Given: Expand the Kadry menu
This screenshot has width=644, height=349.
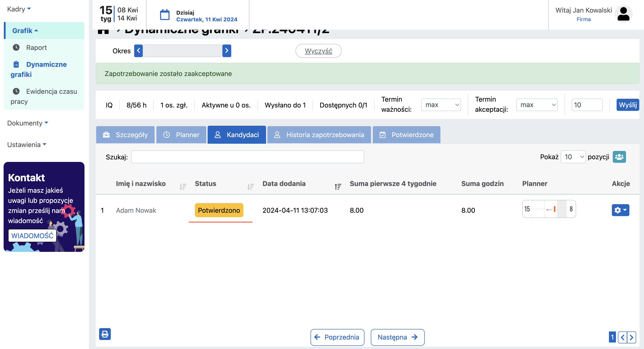Looking at the screenshot, I should [x=19, y=9].
